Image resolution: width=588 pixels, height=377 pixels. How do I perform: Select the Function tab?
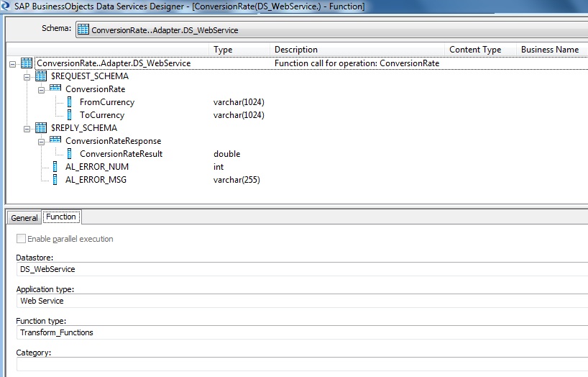point(61,217)
